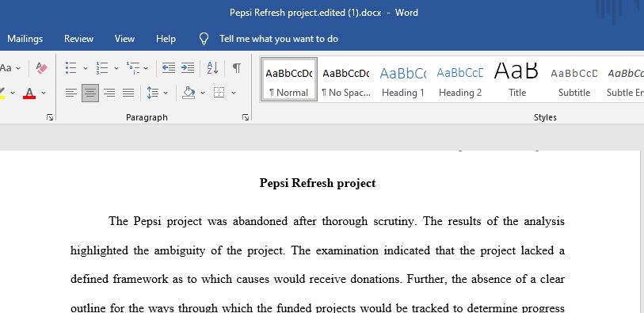This screenshot has width=644, height=313.
Task: Increase paragraph indent
Action: tap(188, 68)
